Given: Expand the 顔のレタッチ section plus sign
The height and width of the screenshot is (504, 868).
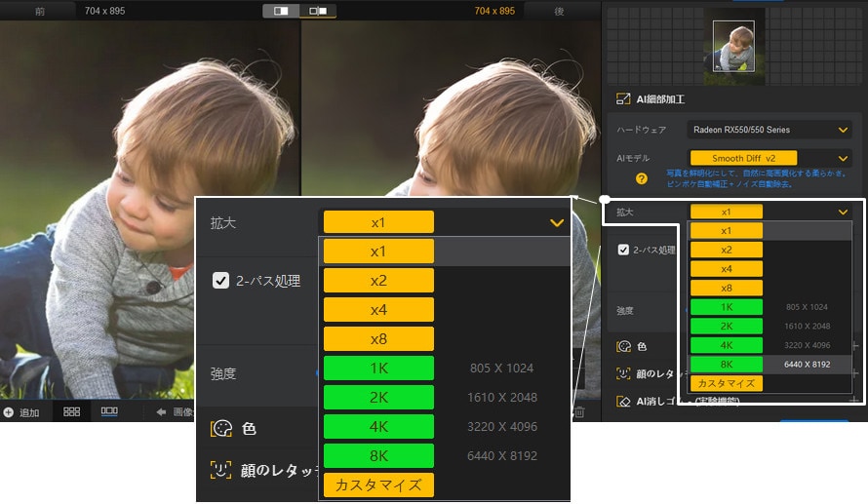Looking at the screenshot, I should (855, 373).
